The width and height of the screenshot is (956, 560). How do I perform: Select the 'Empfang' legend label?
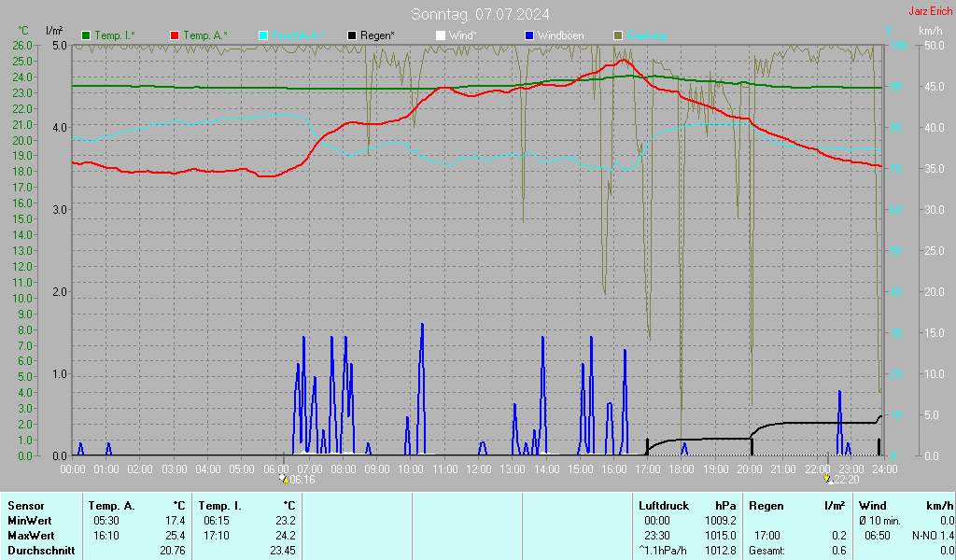click(646, 36)
